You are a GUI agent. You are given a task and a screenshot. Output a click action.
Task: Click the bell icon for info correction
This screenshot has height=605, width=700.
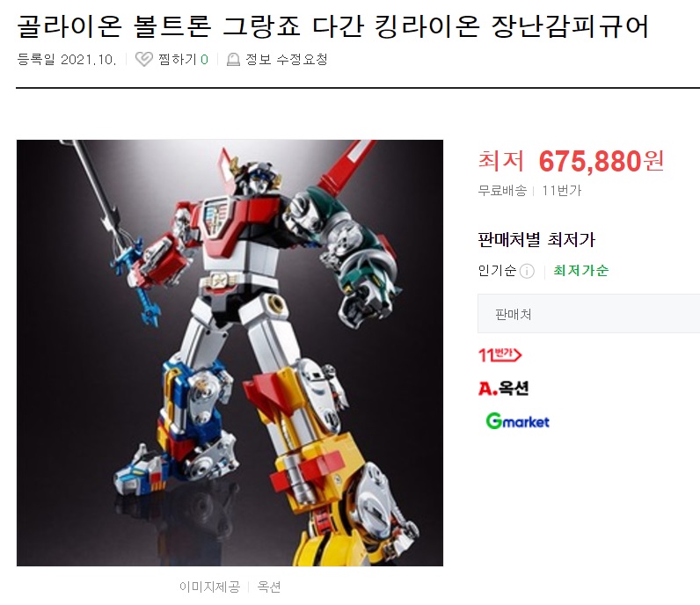click(233, 60)
